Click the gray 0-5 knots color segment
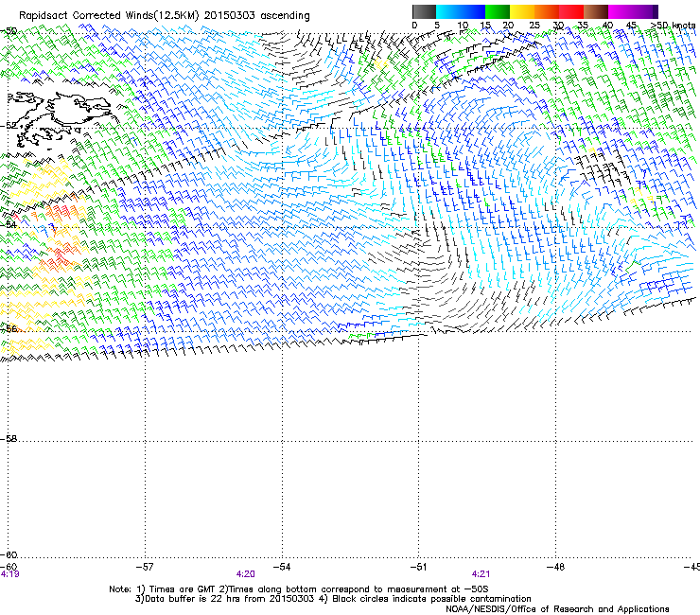 click(x=424, y=11)
